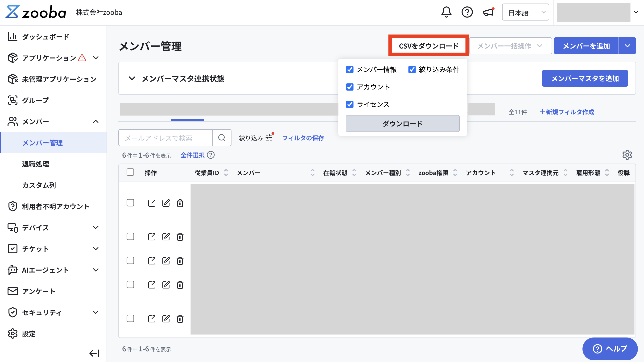Screen dimensions: 644x362
Task: Delete the fourth row member
Action: (180, 285)
